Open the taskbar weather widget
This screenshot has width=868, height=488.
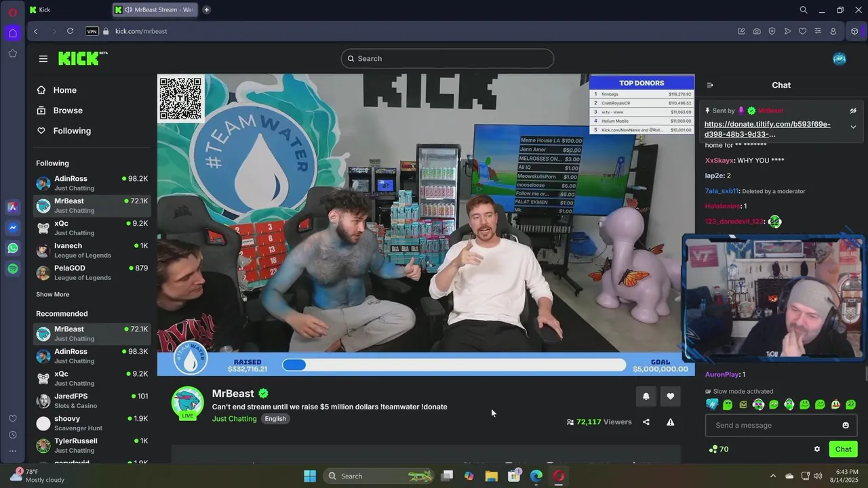[x=38, y=475]
